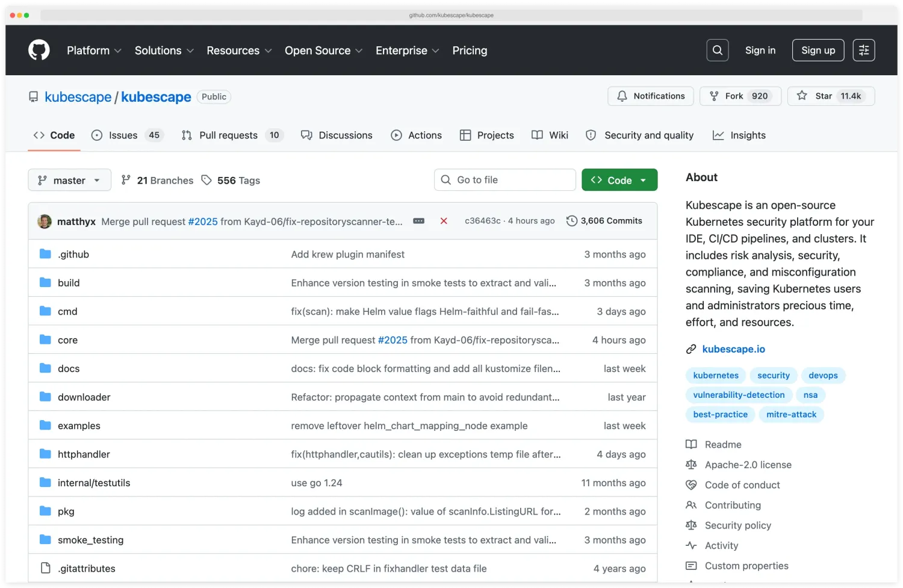Open the httphandler folder
Image resolution: width=903 pixels, height=588 pixels.
(x=84, y=454)
